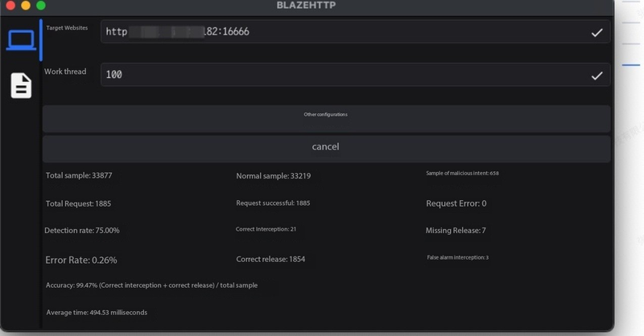Click the 'Target Websites' label
This screenshot has width=644, height=336.
click(67, 28)
